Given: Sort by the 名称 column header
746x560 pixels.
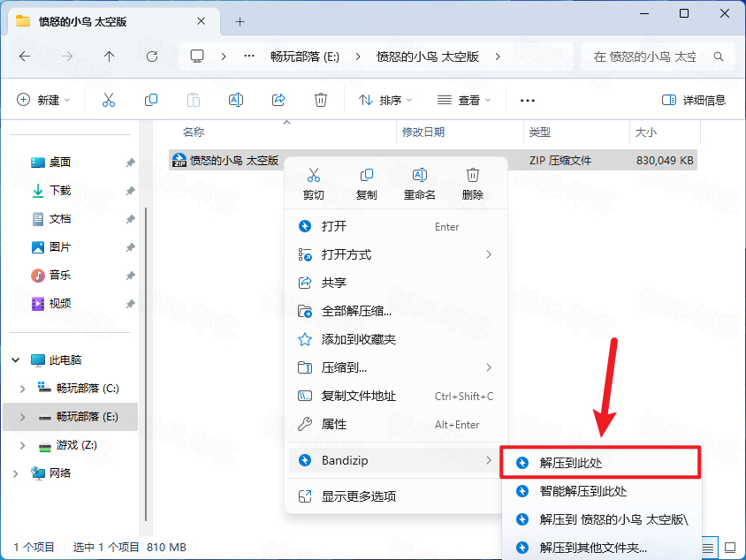Looking at the screenshot, I should coord(194,132).
